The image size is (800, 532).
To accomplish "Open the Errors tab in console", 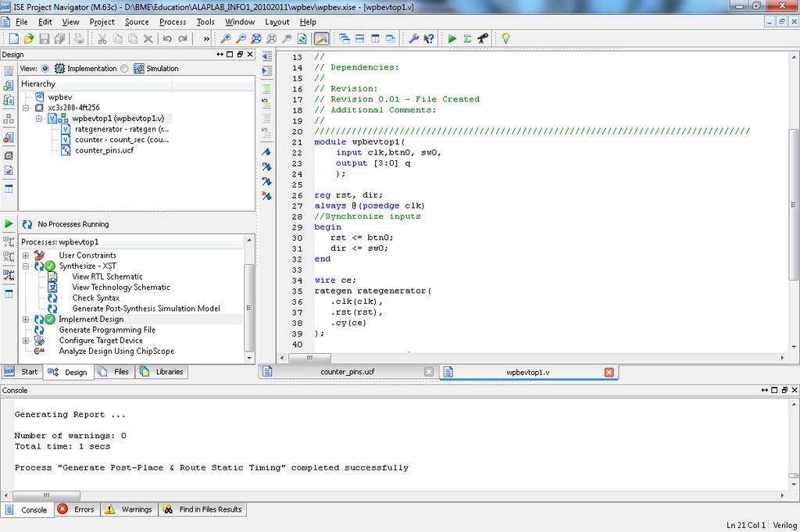I will (77, 509).
